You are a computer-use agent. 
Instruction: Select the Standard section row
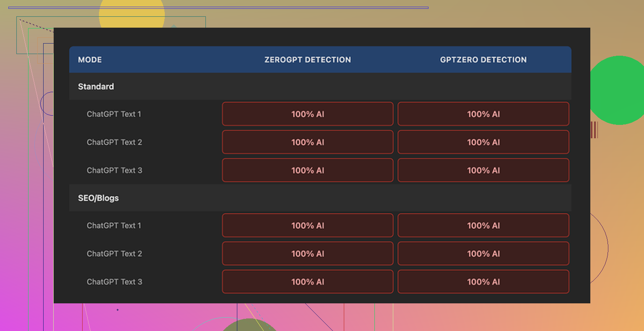click(x=96, y=87)
